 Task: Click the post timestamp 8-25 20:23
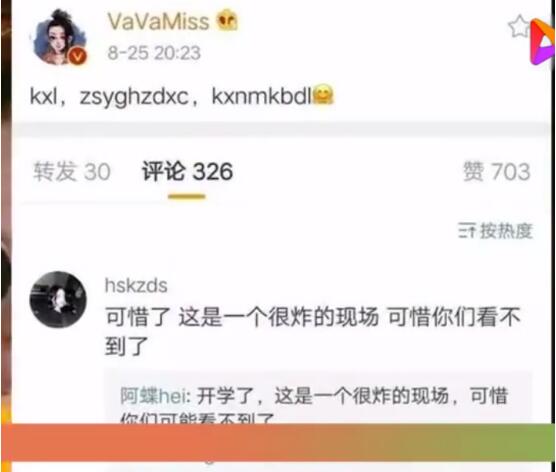click(154, 53)
